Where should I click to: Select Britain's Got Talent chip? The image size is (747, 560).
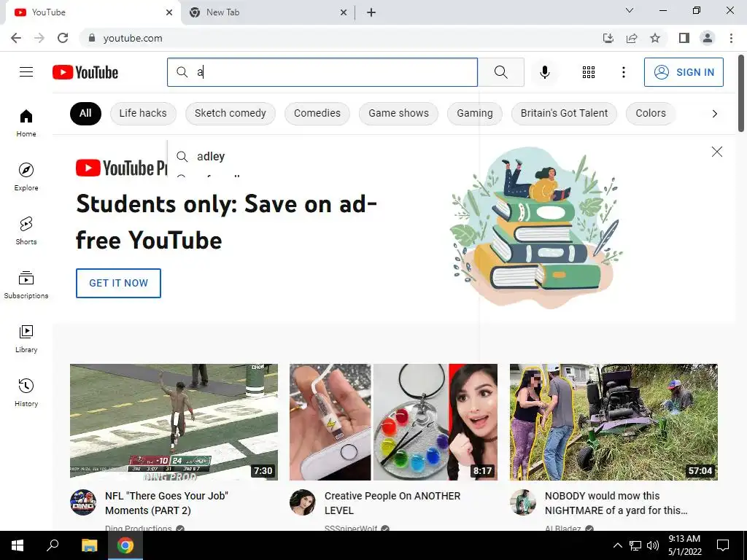[564, 113]
